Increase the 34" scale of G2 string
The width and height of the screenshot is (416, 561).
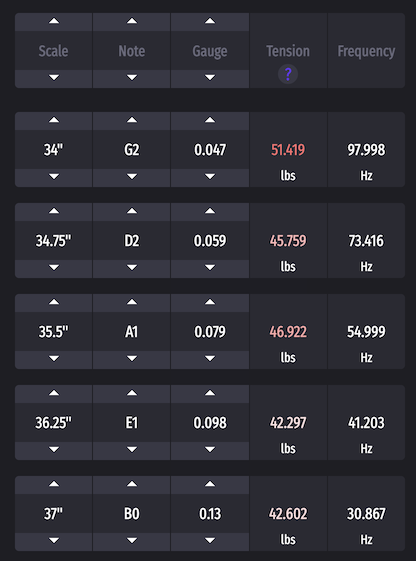tap(54, 121)
